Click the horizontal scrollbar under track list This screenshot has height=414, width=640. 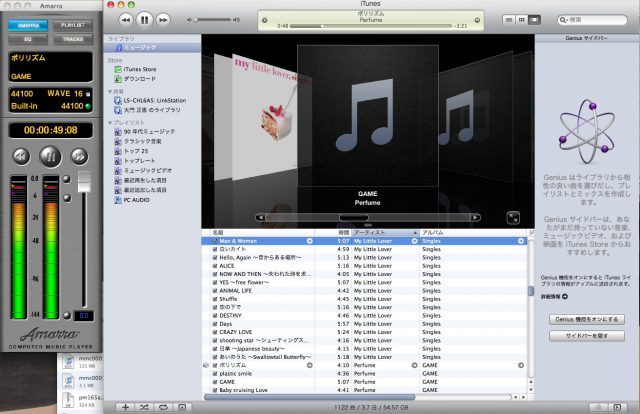(x=309, y=397)
